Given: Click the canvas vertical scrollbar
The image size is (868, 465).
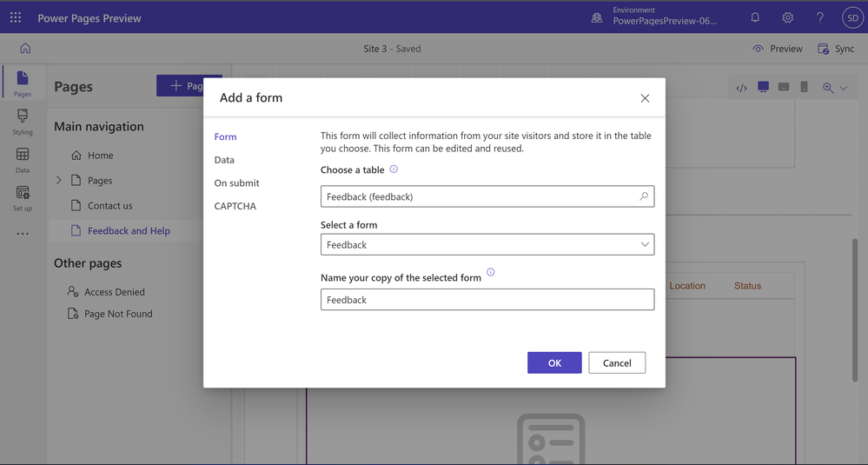Looking at the screenshot, I should (855, 310).
